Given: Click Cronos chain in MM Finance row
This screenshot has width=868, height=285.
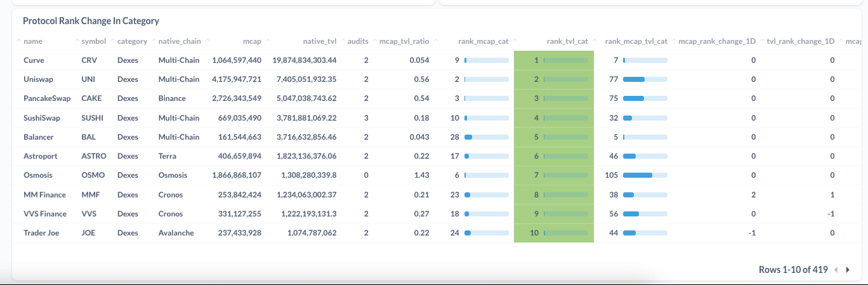Looking at the screenshot, I should [171, 195].
